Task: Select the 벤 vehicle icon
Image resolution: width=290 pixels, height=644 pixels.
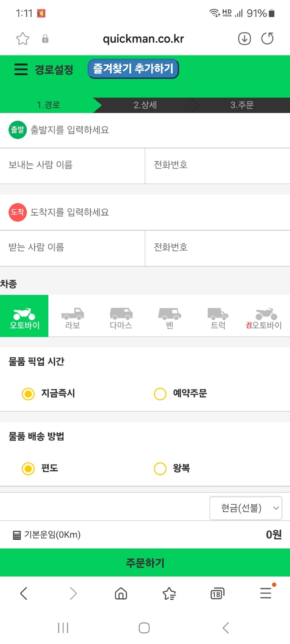Action: 169,316
